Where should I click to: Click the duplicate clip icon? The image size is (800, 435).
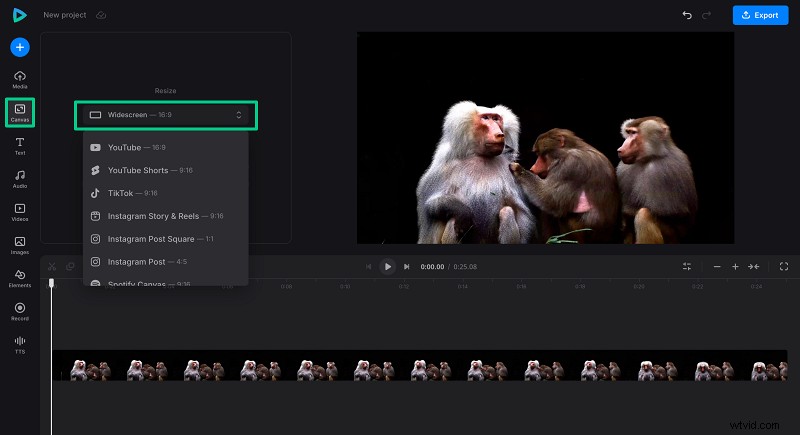(x=70, y=267)
